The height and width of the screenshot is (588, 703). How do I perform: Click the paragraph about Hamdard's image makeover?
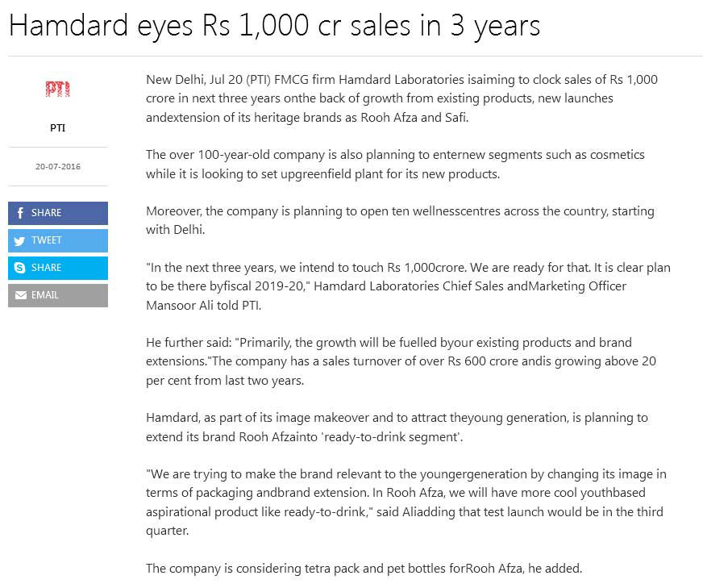(x=397, y=427)
